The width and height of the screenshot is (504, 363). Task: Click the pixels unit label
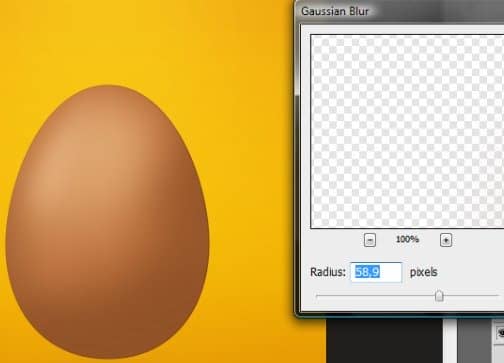(423, 272)
